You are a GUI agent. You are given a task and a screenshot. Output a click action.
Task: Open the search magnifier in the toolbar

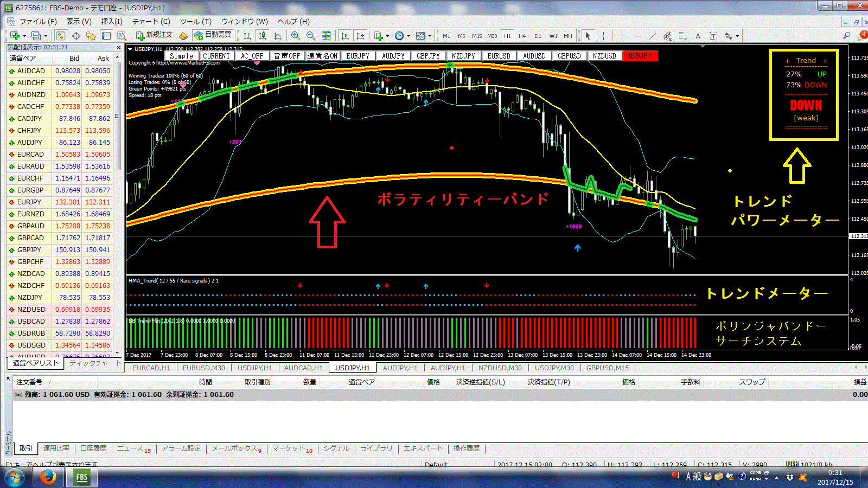(846, 36)
